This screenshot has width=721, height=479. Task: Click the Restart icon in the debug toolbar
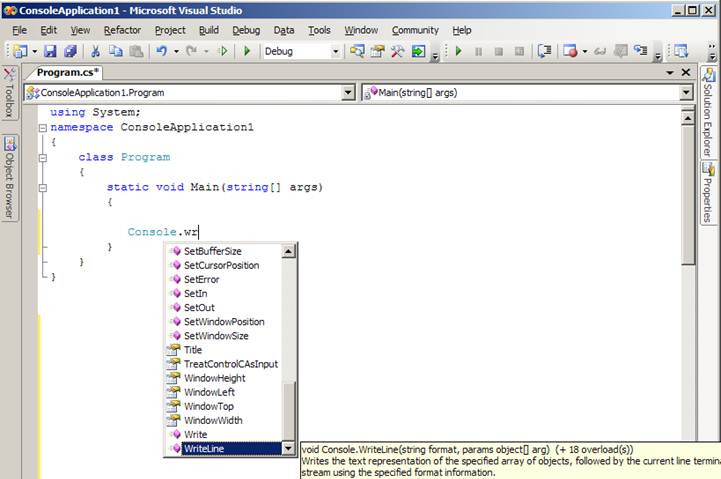[519, 51]
